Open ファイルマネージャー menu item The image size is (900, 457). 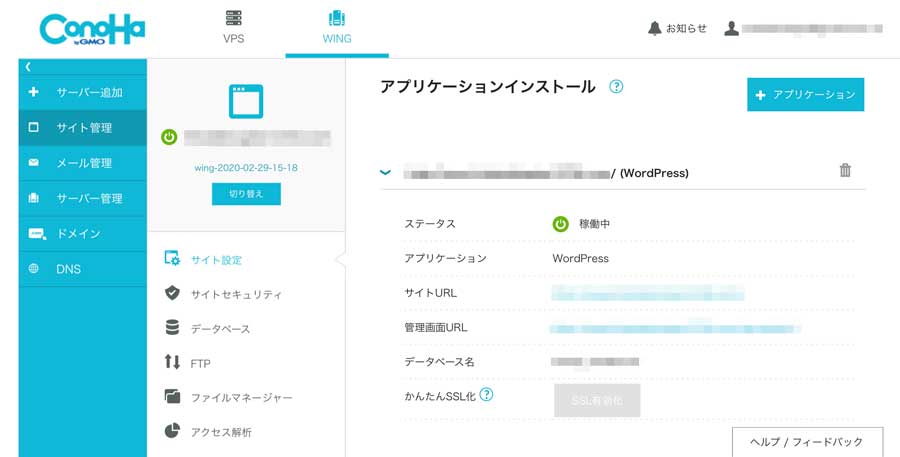pos(242,398)
